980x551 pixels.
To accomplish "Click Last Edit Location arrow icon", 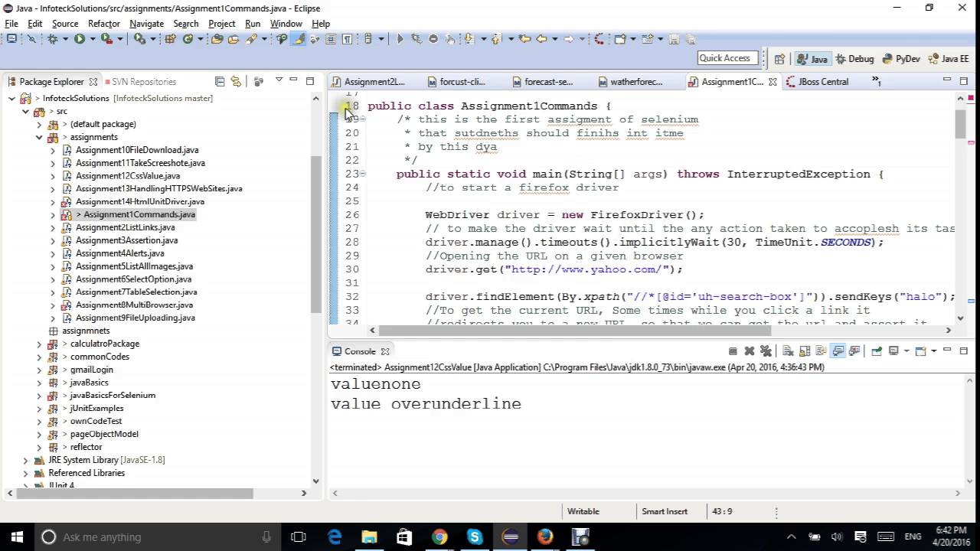I will pyautogui.click(x=525, y=38).
